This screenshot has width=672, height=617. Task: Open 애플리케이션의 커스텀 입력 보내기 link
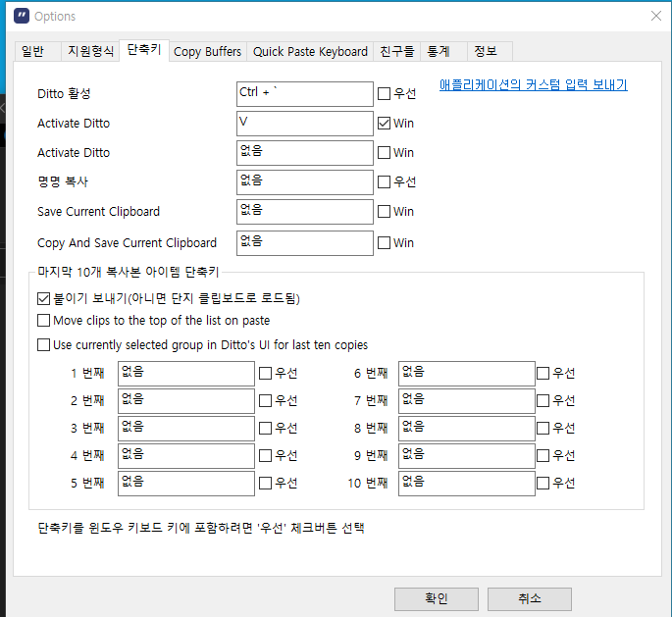[533, 84]
